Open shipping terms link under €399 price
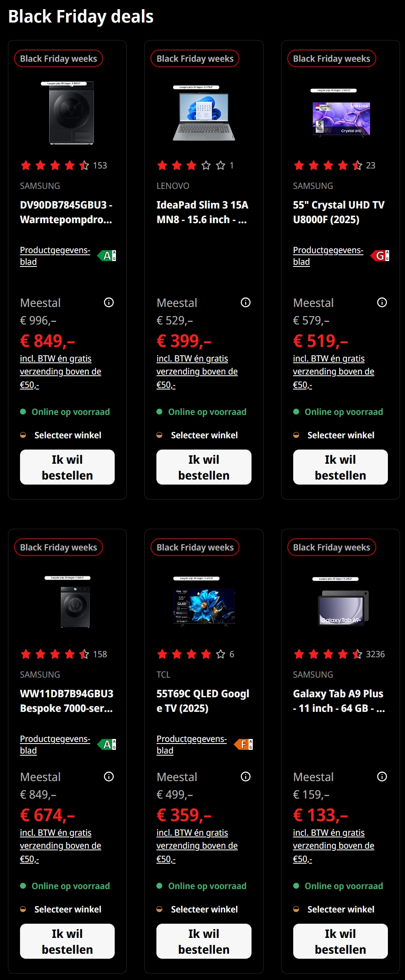The height and width of the screenshot is (980, 405). [x=197, y=372]
